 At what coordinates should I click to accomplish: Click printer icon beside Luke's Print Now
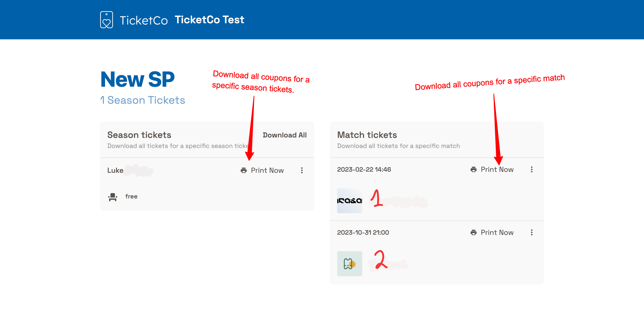click(x=244, y=170)
